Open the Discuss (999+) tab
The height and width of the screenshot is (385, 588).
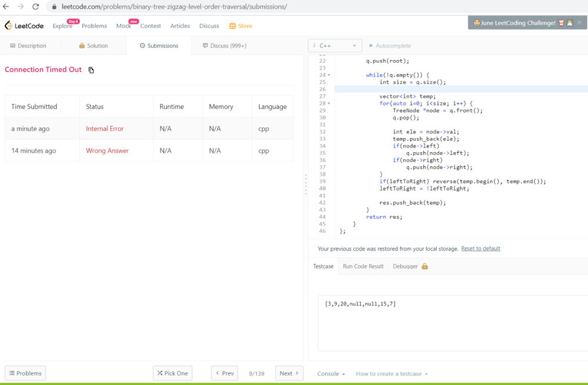(x=224, y=46)
